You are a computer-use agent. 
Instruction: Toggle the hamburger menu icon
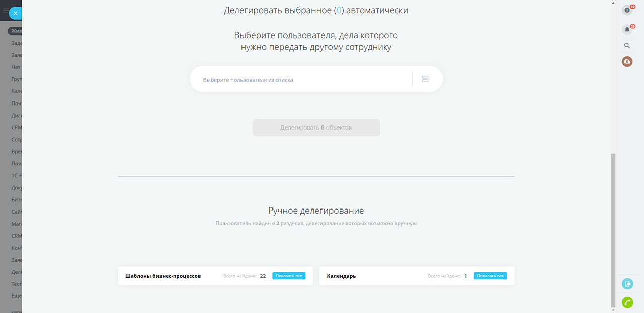5,10
